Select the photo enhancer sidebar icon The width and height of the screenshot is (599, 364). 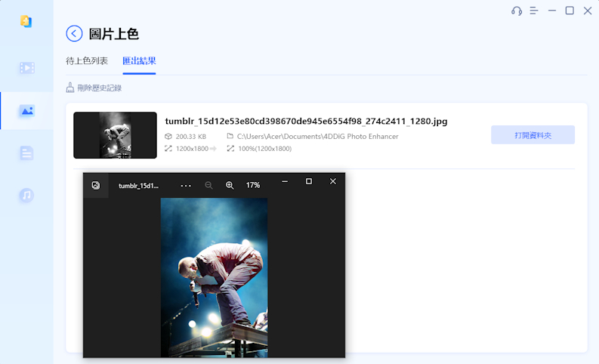pyautogui.click(x=26, y=111)
